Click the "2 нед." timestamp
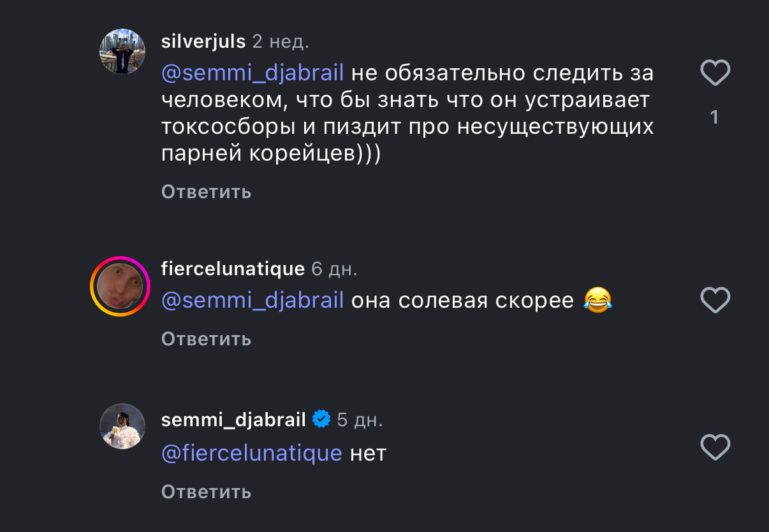The image size is (769, 532). tap(281, 42)
